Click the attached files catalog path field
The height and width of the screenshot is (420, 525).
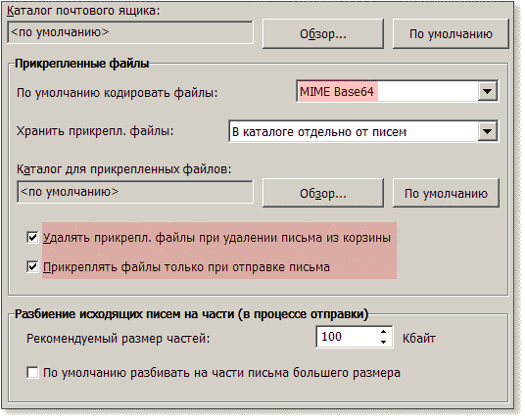(x=135, y=192)
